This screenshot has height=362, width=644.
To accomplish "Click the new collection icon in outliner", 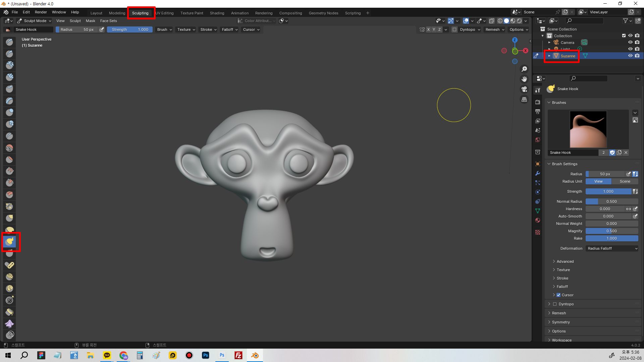I will (x=638, y=21).
